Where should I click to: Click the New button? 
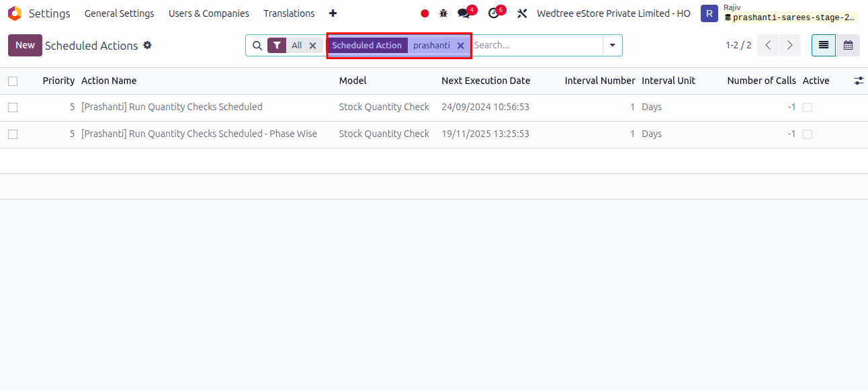[25, 45]
